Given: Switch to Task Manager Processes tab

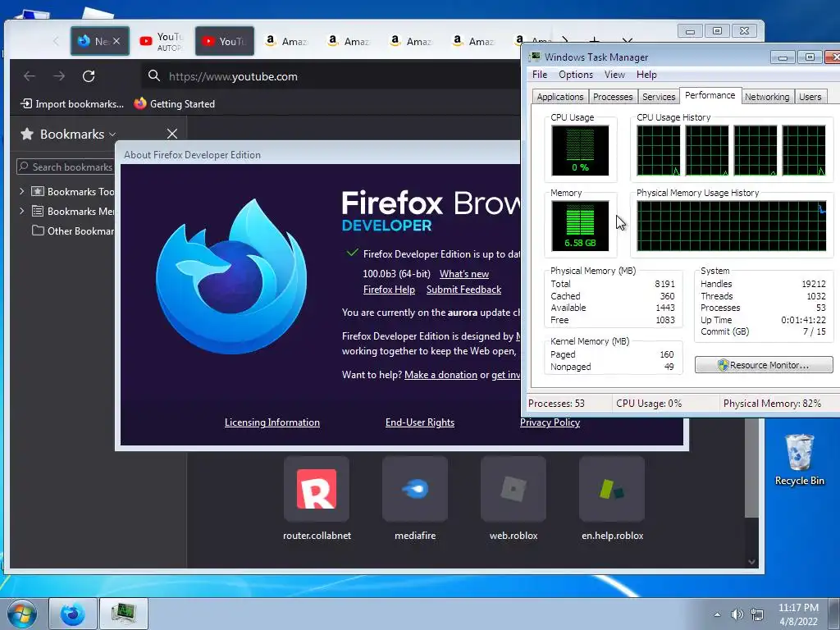Looking at the screenshot, I should click(x=613, y=97).
